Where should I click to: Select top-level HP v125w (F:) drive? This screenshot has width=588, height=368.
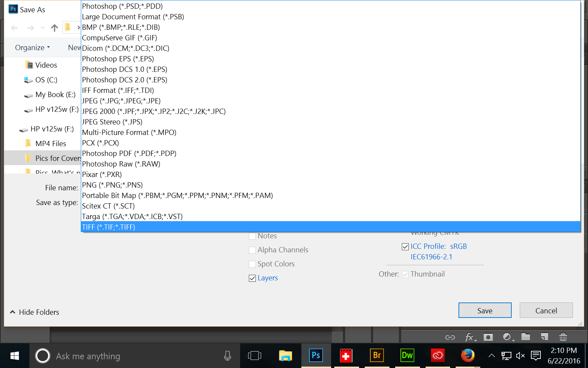(47, 129)
